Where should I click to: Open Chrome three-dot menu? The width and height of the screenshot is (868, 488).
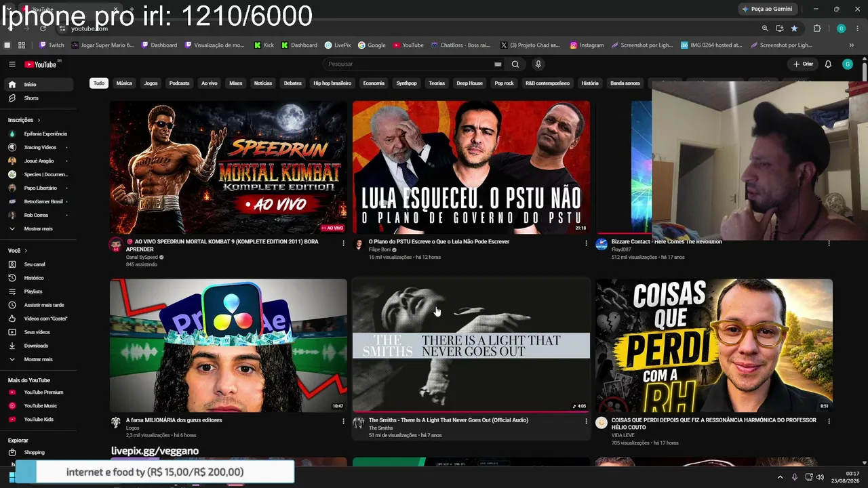point(856,28)
